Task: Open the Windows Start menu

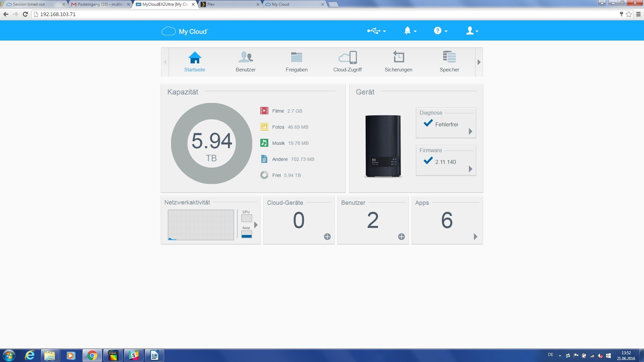Action: coord(9,355)
